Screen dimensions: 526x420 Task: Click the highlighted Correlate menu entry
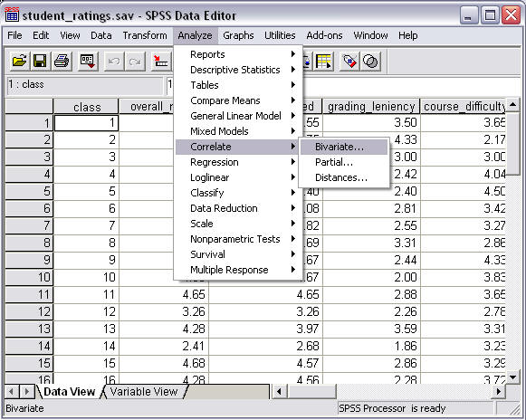click(237, 147)
